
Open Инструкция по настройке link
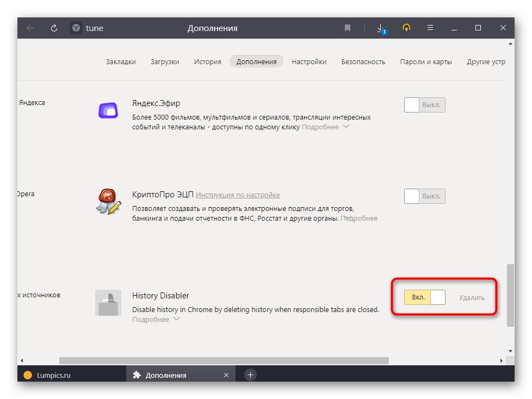click(238, 195)
